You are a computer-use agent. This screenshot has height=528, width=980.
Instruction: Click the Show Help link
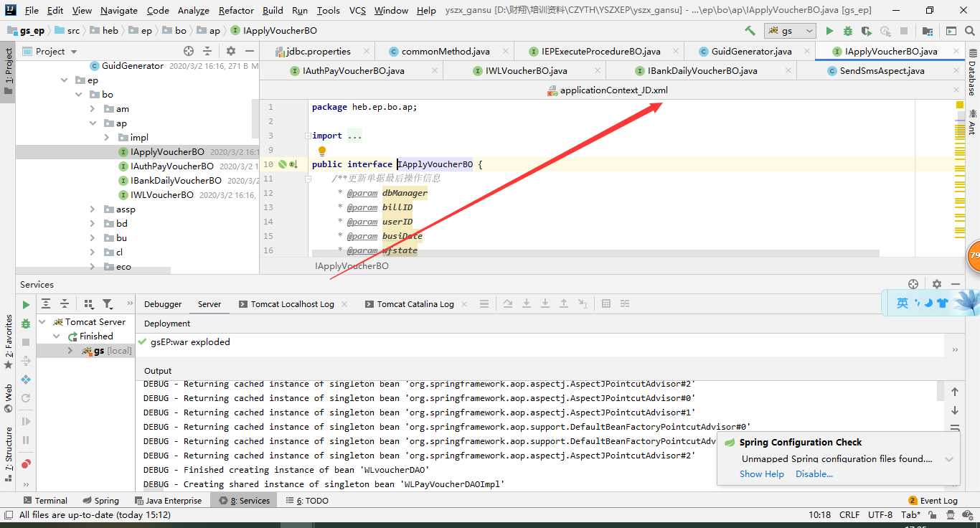click(762, 474)
